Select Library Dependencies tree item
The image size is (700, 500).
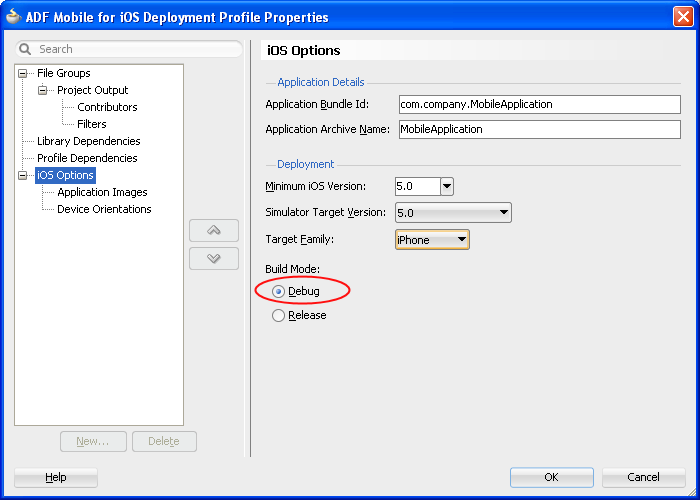coord(88,141)
